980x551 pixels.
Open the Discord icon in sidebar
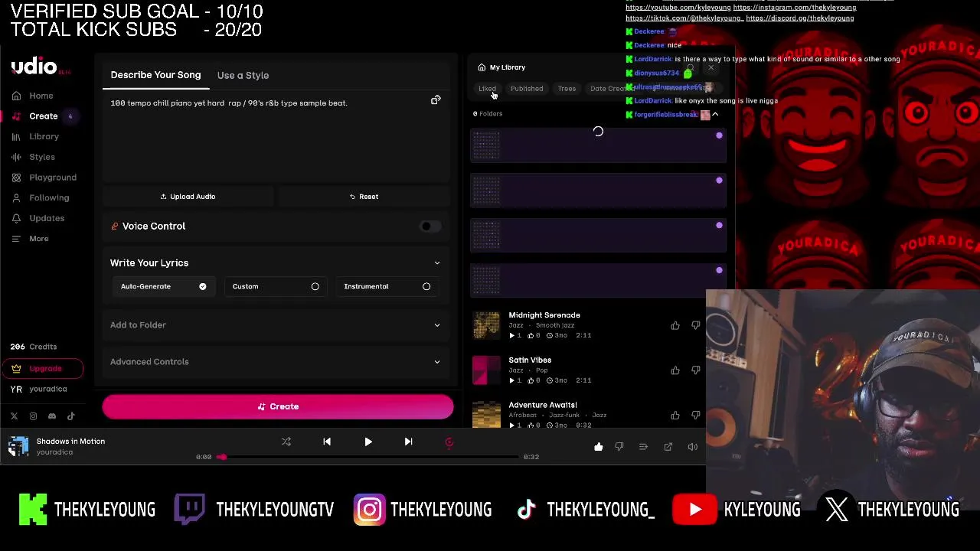[52, 416]
